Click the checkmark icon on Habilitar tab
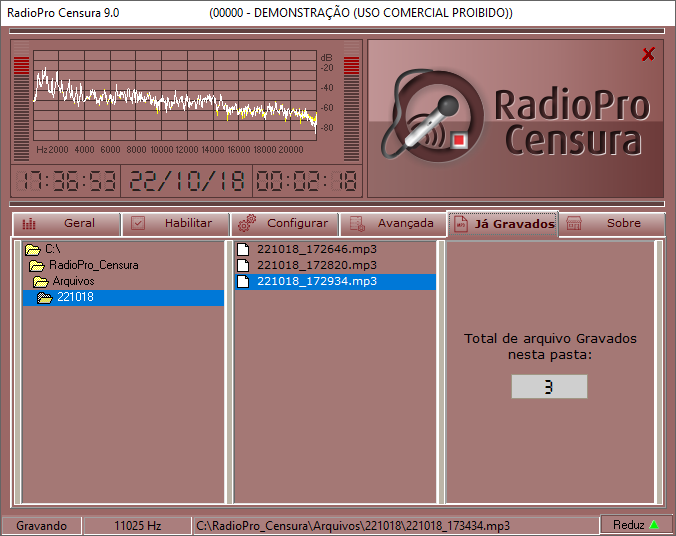The width and height of the screenshot is (676, 536). coord(138,223)
